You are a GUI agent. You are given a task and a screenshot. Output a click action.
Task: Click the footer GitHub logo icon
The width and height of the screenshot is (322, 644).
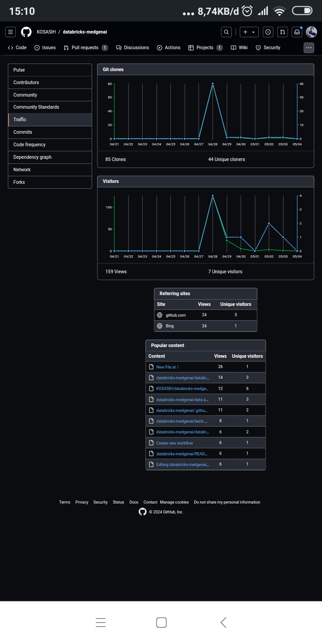click(x=143, y=512)
